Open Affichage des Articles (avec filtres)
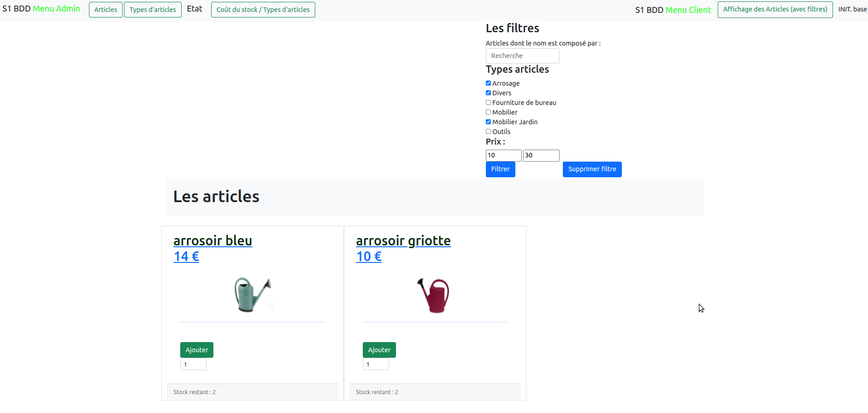Screen dimensions: 868x413 [775, 9]
